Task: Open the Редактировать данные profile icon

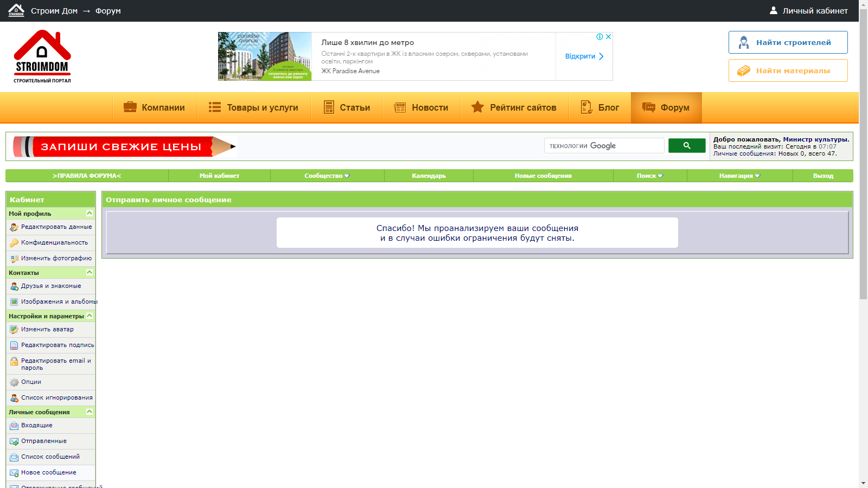Action: (14, 227)
